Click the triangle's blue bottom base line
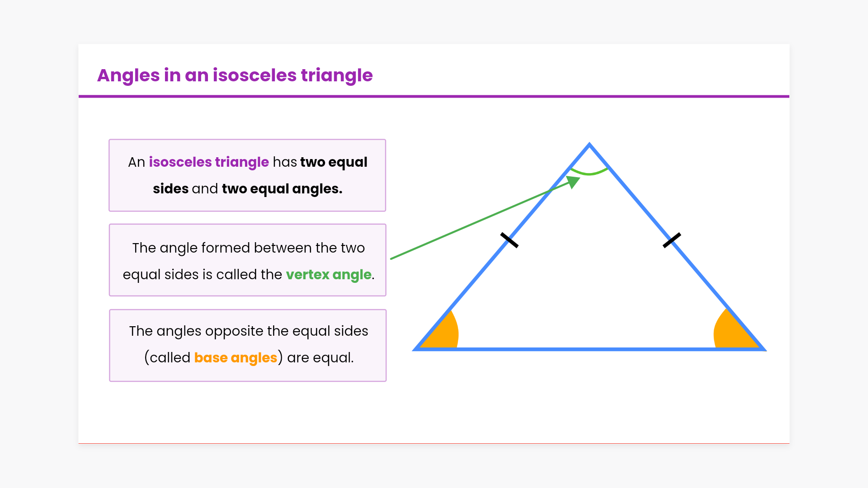 click(588, 349)
